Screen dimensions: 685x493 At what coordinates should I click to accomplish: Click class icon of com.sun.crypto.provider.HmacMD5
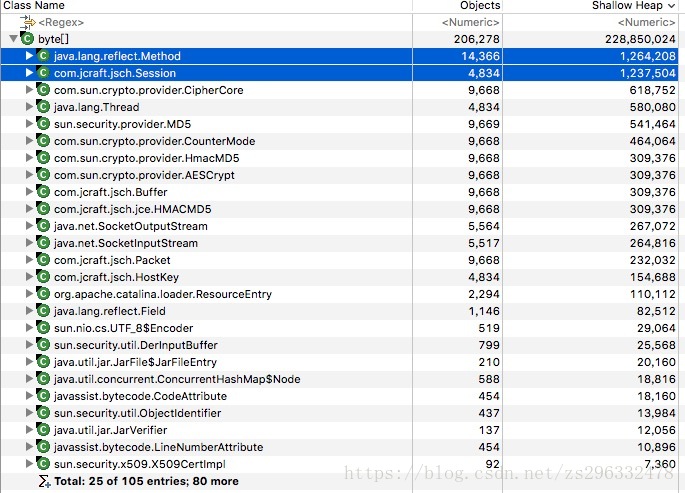pyautogui.click(x=43, y=158)
